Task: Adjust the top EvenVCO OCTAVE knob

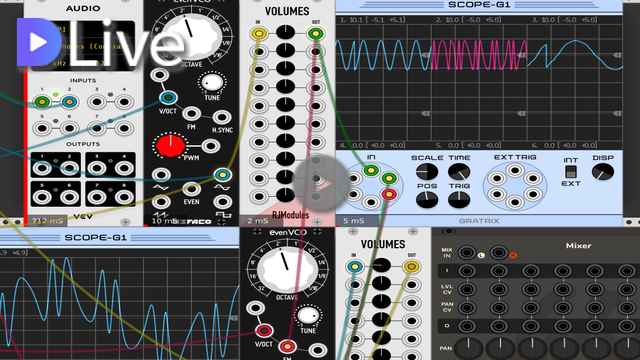Action: [191, 37]
